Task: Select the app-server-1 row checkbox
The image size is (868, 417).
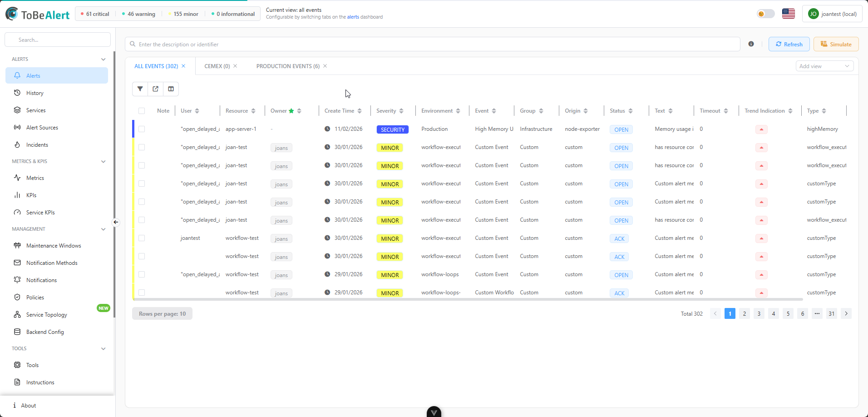Action: 142,129
